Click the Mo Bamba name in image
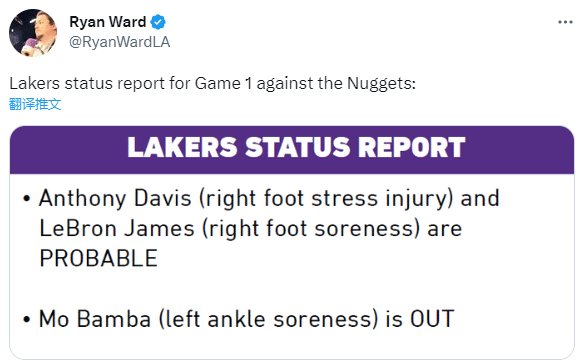 [x=95, y=319]
